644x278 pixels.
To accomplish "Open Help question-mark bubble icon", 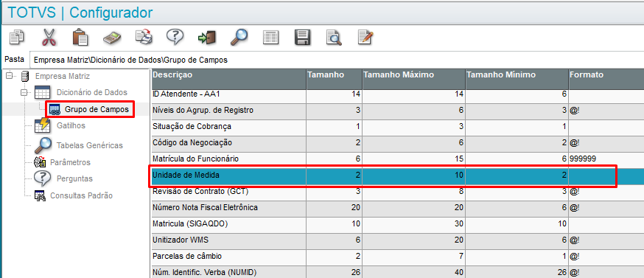I will [x=175, y=37].
